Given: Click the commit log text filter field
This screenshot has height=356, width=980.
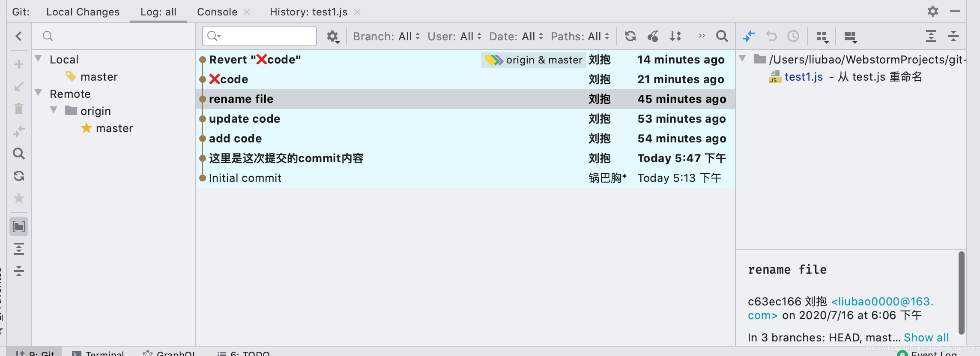Looking at the screenshot, I should (260, 36).
